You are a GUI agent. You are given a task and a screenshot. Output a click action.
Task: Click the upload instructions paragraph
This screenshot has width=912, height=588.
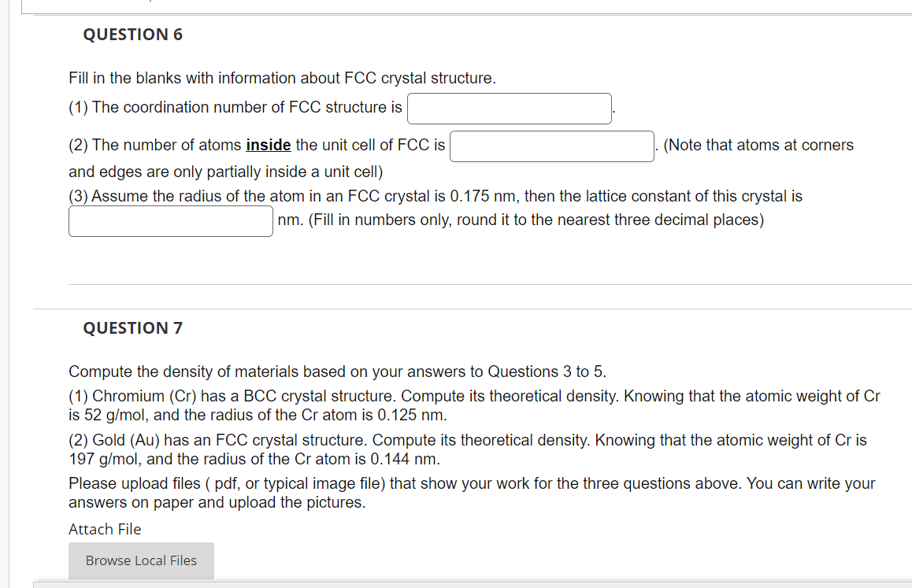coord(394,492)
